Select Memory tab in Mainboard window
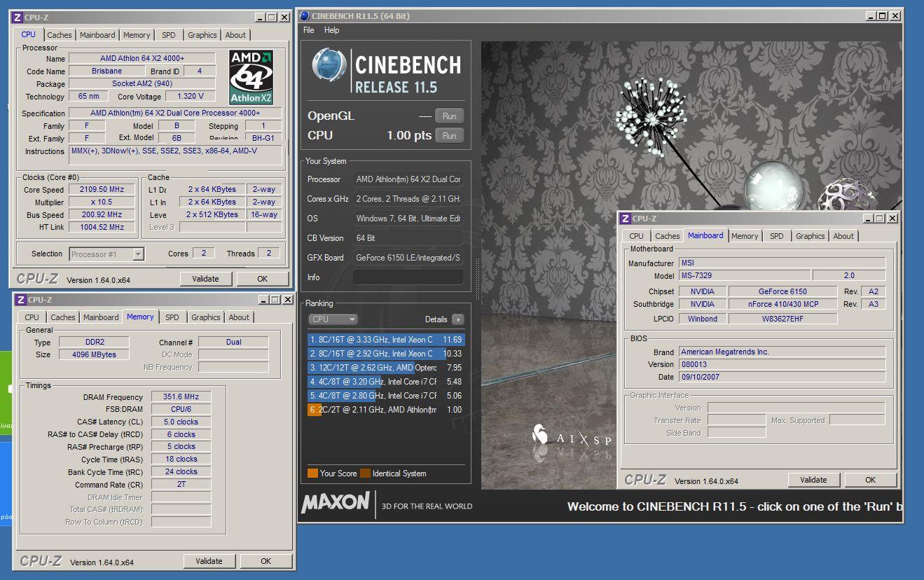This screenshot has width=924, height=580. click(745, 236)
